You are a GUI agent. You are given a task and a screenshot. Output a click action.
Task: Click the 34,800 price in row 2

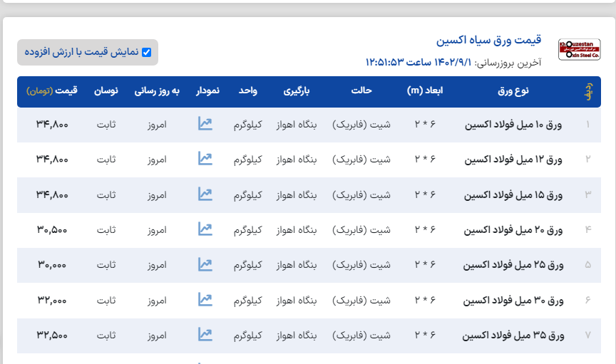[52, 160]
